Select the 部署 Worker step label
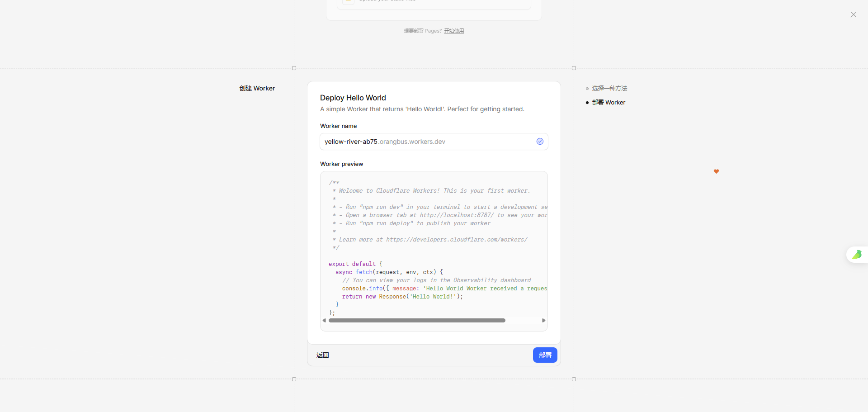Viewport: 868px width, 412px height. 609,103
